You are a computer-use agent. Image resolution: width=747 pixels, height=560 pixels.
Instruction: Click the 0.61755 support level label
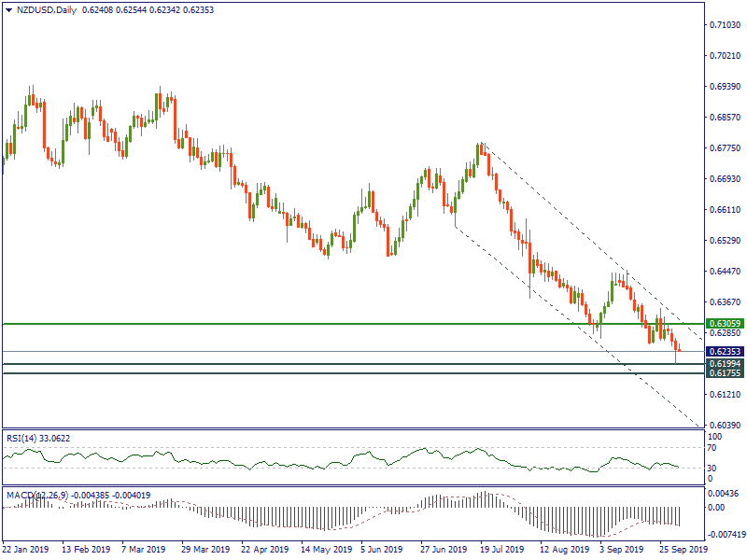(724, 373)
